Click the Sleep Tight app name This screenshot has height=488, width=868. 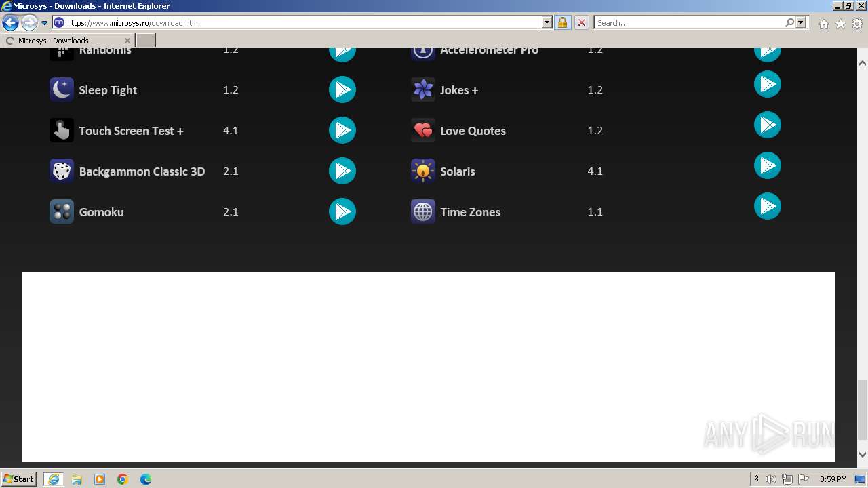point(108,90)
